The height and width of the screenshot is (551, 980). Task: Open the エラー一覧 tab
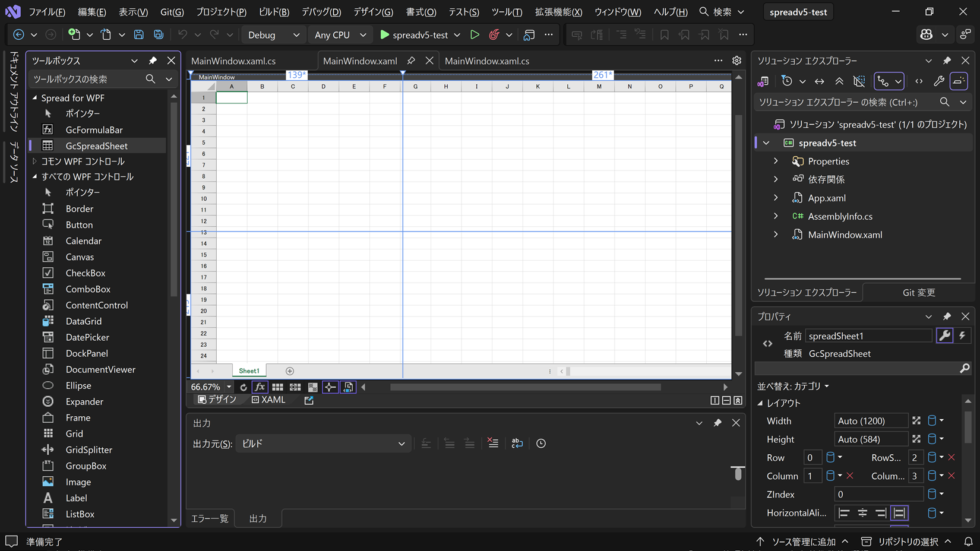[210, 518]
